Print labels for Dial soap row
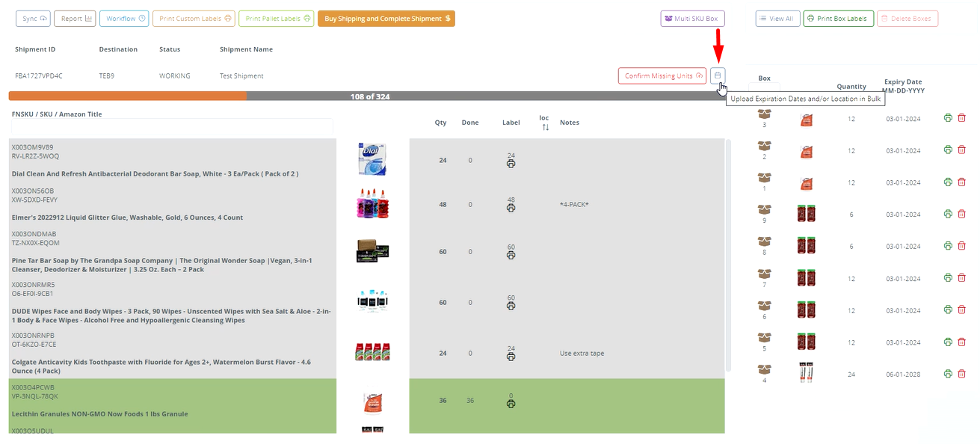Viewport: 980px width, 444px height. (511, 164)
